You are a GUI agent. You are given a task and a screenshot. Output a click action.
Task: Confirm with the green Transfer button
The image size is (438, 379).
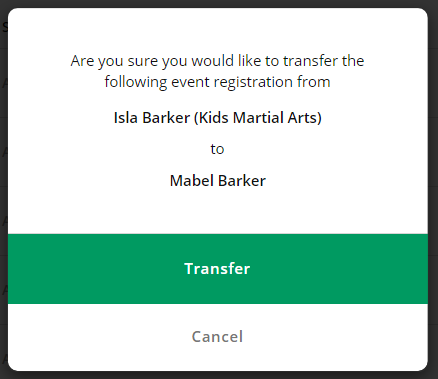[218, 269]
